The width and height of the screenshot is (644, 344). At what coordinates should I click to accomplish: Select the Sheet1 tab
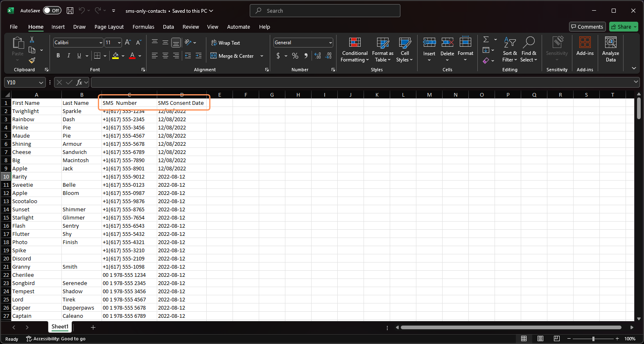click(60, 327)
